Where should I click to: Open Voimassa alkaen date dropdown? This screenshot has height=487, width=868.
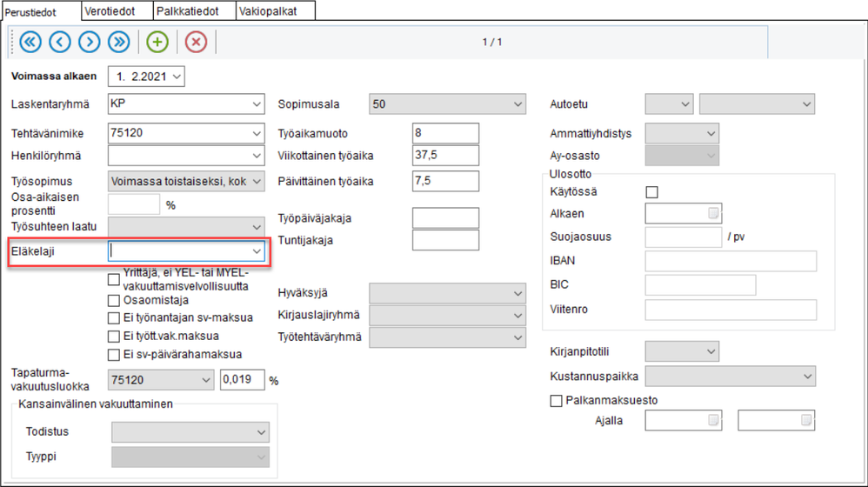point(177,77)
